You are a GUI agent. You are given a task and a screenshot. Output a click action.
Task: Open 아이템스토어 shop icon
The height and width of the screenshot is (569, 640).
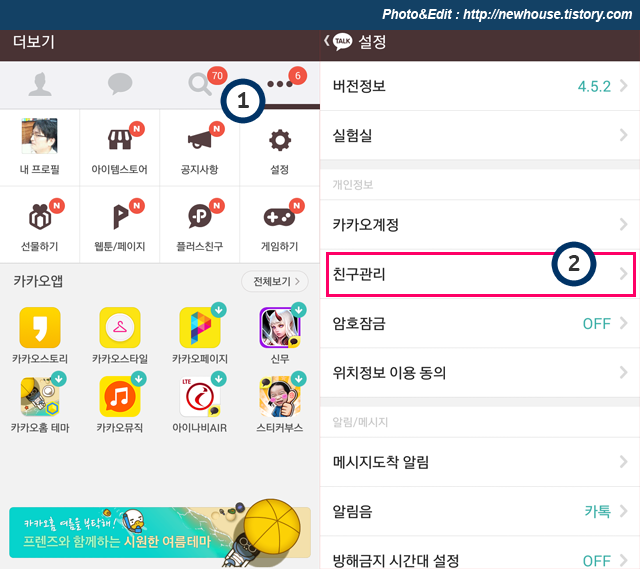[119, 140]
